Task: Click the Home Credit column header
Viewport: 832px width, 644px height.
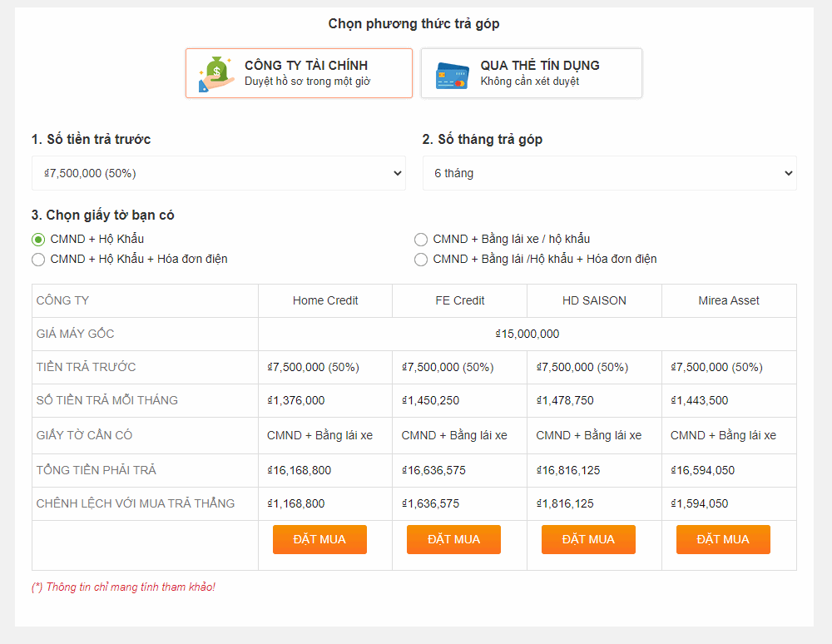Action: coord(324,300)
